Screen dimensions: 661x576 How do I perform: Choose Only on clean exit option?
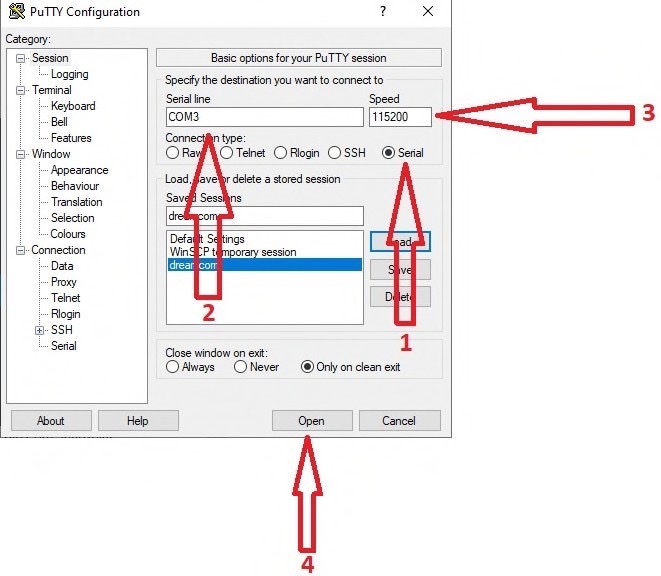coord(307,367)
